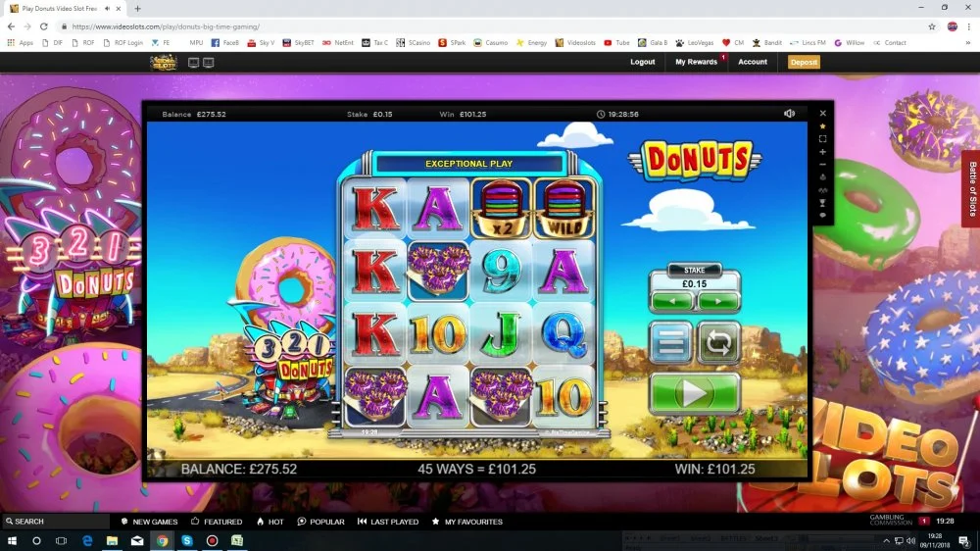Open the POPULAR games tab

[x=321, y=521]
